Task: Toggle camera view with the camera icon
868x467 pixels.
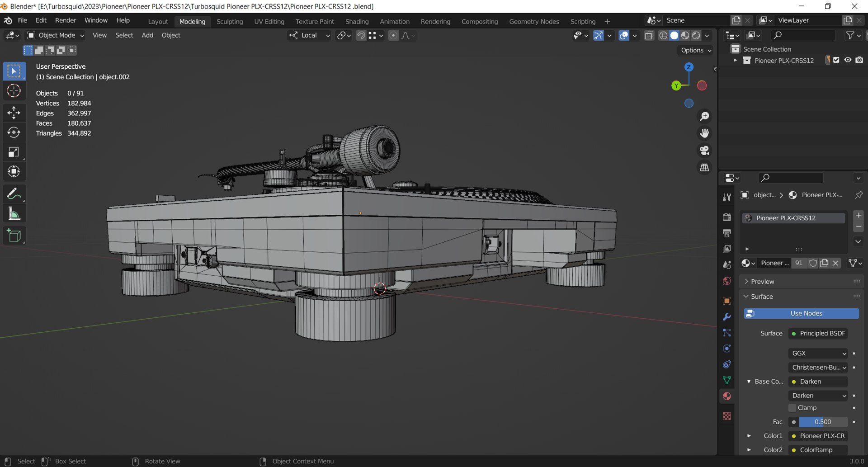Action: point(704,150)
